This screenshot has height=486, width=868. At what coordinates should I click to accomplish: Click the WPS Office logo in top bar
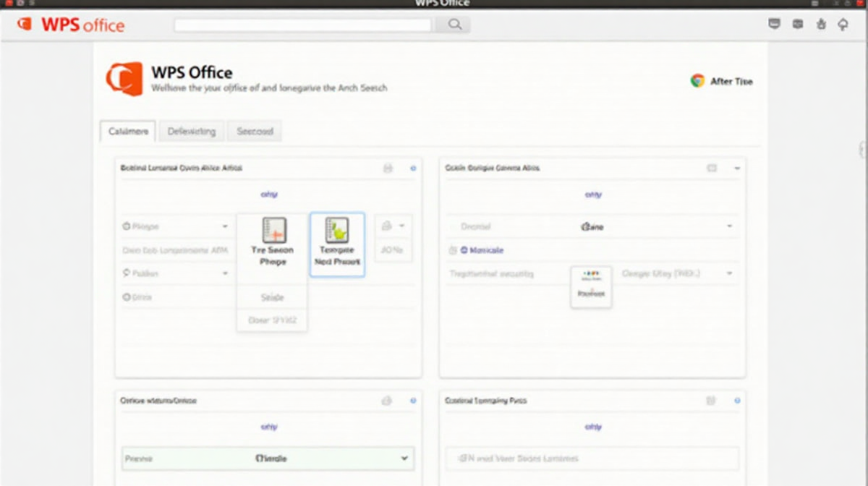click(71, 25)
